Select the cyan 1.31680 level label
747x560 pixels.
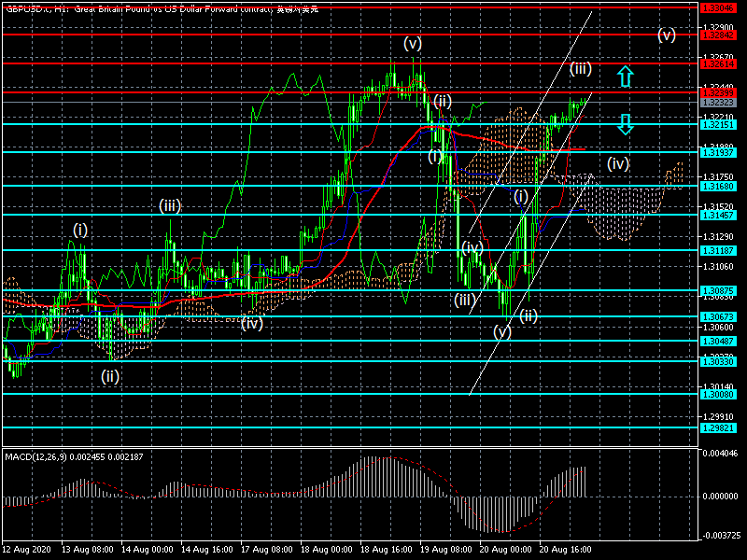coord(717,186)
